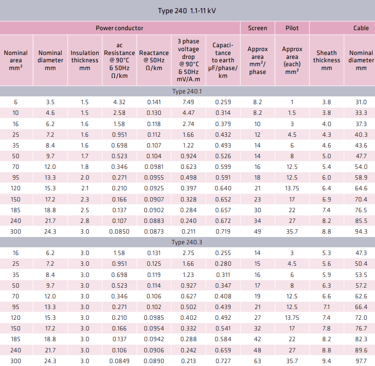Click the reactance cell 0.130

[154, 113]
